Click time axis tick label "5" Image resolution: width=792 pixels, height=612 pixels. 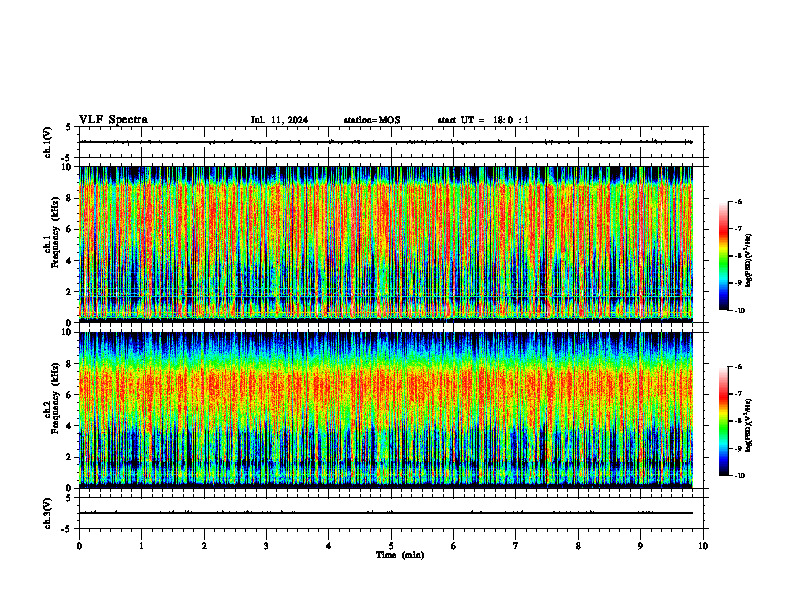pyautogui.click(x=391, y=546)
